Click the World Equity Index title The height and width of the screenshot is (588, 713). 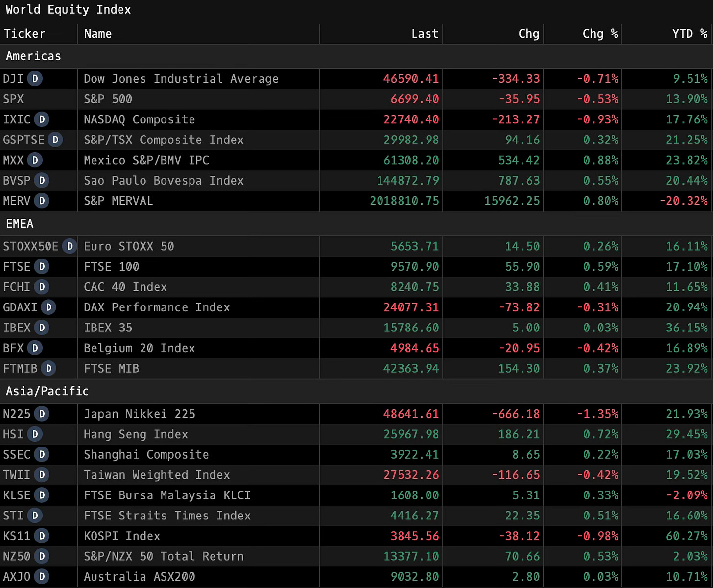click(68, 10)
